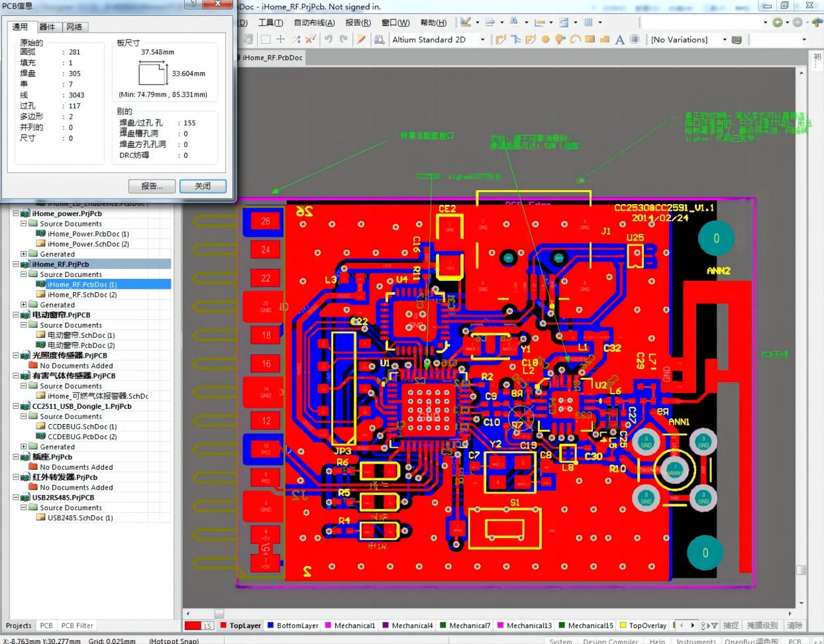Image resolution: width=824 pixels, height=644 pixels.
Task: Open the 帮助(H) menu
Action: (x=433, y=23)
